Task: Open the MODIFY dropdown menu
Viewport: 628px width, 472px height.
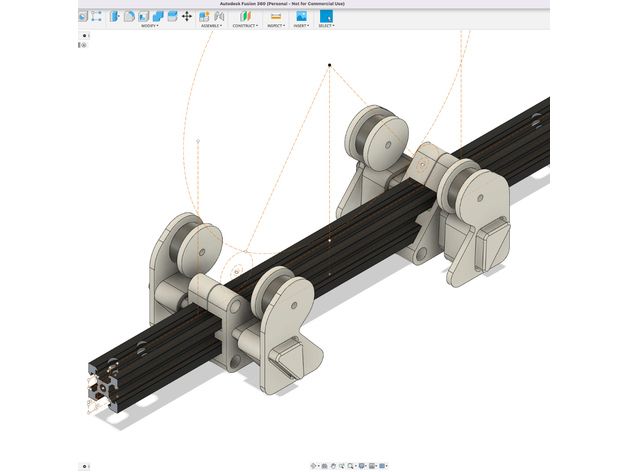Action: tap(150, 27)
